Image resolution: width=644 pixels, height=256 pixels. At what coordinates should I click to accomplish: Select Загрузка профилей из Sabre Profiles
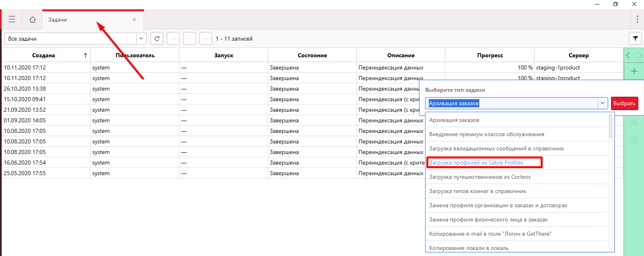(x=476, y=163)
